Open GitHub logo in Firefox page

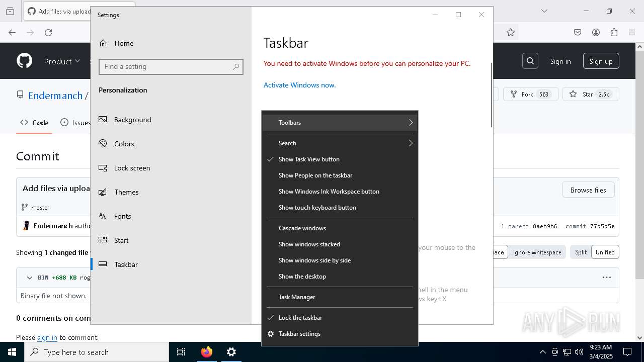[24, 61]
